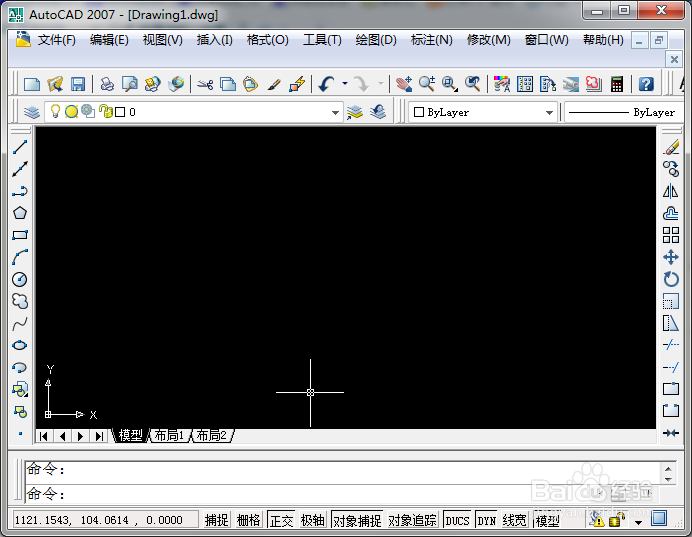Jump to the last layout tab
Viewport: 692px width, 537px height.
[x=99, y=436]
